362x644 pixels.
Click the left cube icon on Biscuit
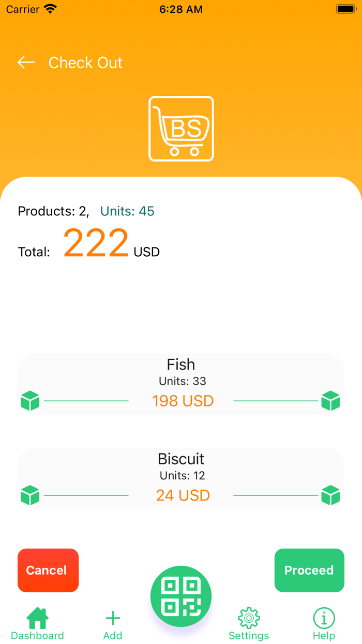tap(30, 495)
